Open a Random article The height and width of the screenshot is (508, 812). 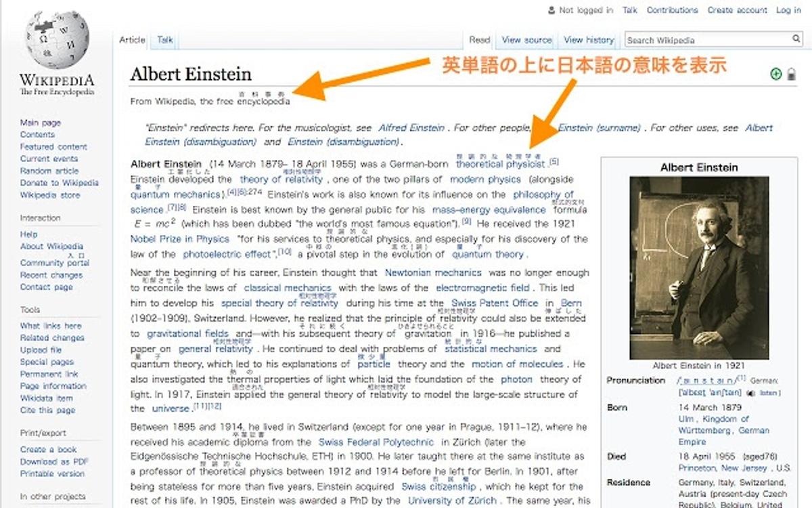49,171
